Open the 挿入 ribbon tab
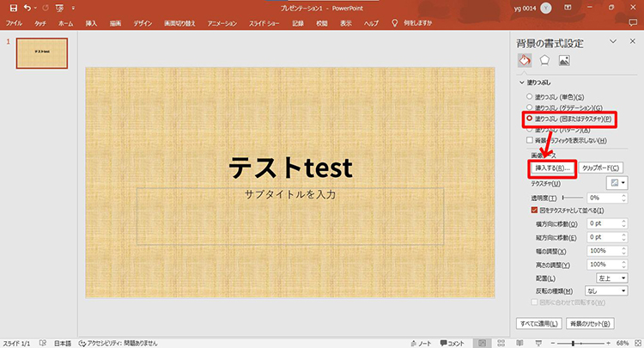The width and height of the screenshot is (644, 348). 91,23
